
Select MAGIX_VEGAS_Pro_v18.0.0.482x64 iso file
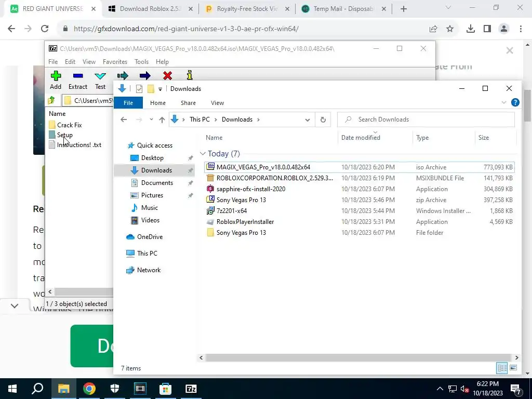click(x=360, y=167)
